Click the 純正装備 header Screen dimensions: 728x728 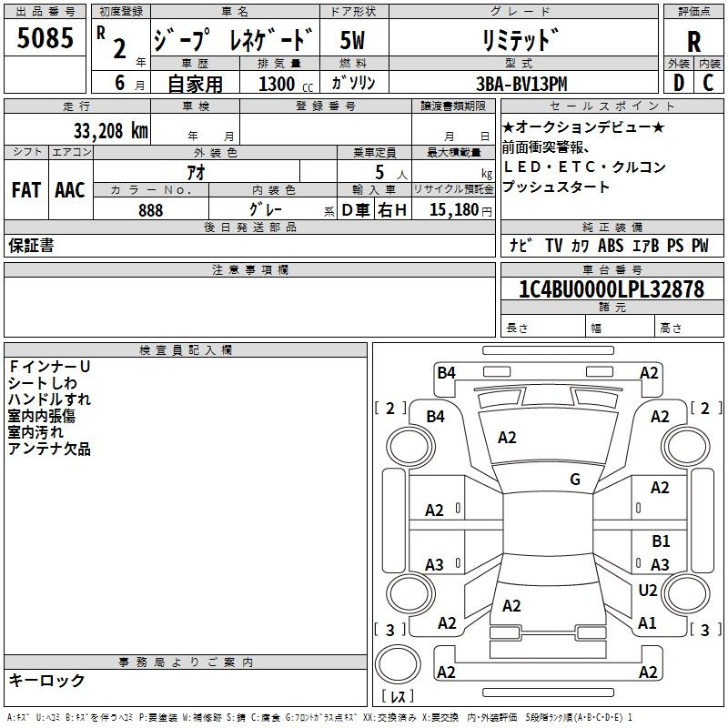[x=612, y=227]
